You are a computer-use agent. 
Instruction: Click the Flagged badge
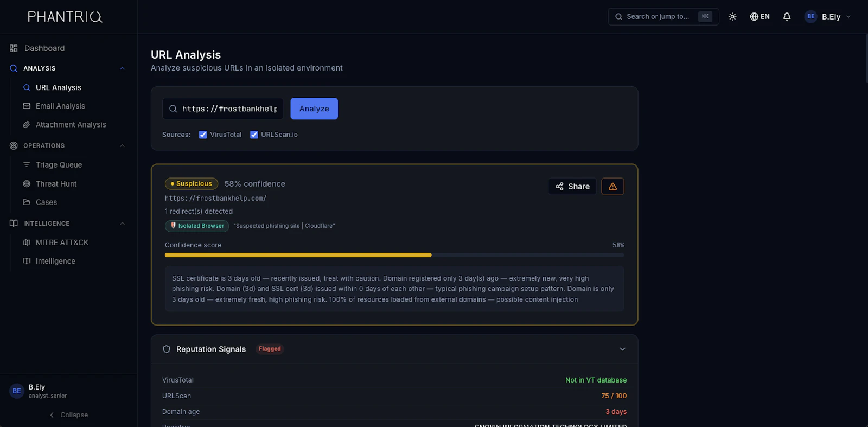(x=270, y=349)
